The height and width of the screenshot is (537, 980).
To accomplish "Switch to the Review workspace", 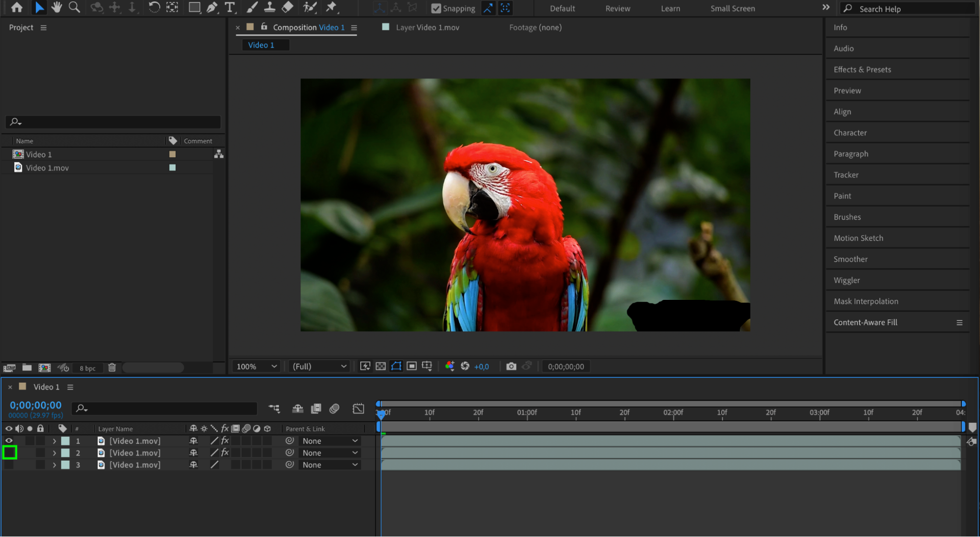I will [x=617, y=8].
